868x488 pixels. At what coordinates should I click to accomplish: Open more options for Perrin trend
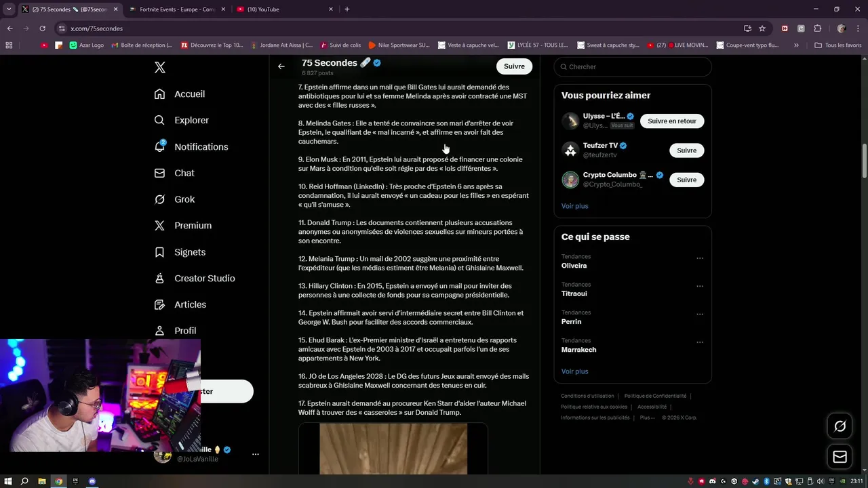point(700,314)
